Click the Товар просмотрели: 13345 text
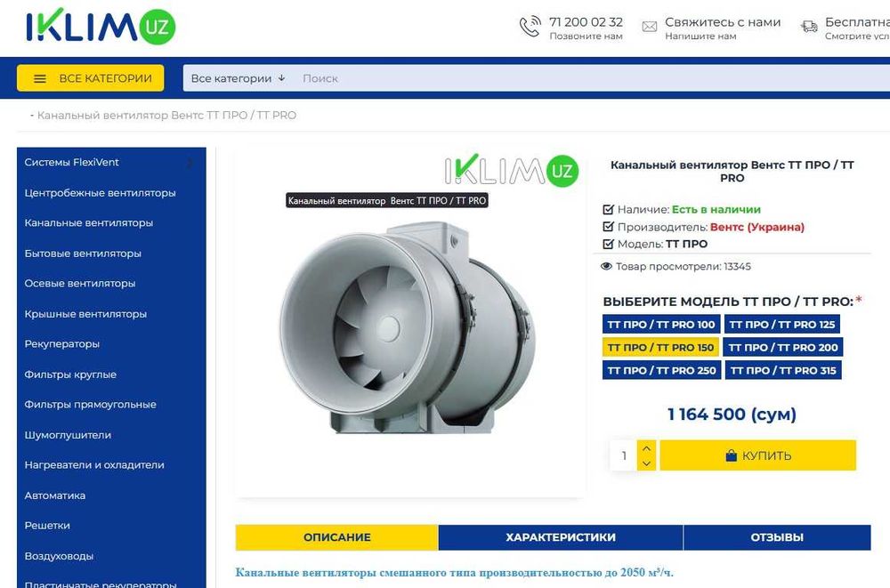 click(684, 266)
